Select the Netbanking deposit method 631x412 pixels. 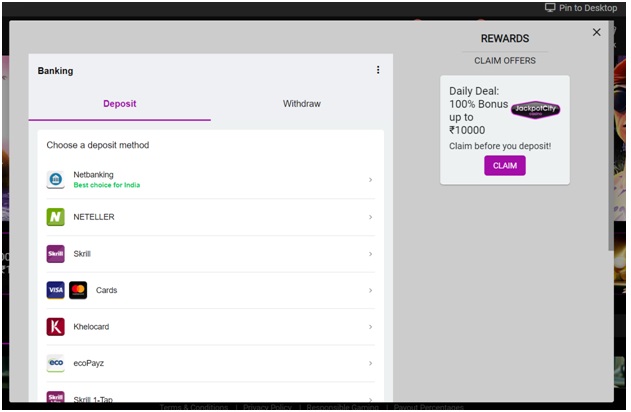pyautogui.click(x=210, y=180)
